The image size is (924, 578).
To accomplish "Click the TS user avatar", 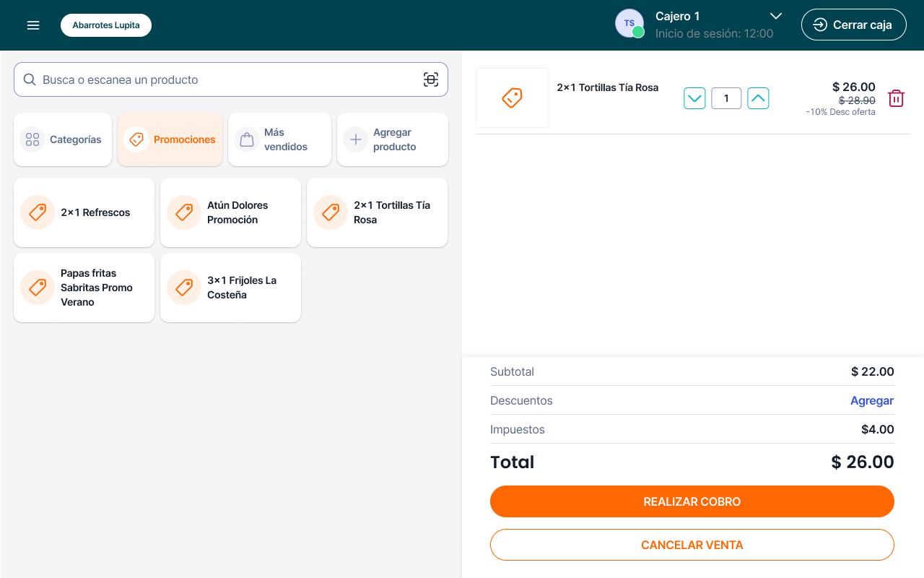I will click(629, 24).
